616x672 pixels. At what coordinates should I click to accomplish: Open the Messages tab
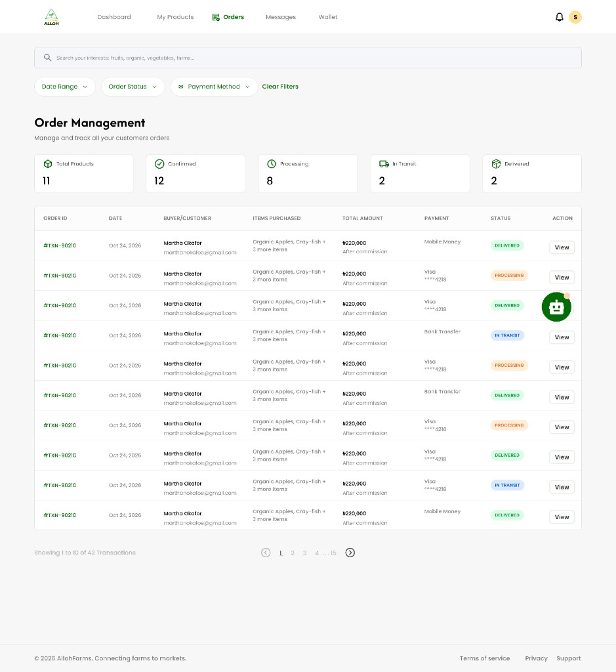281,17
